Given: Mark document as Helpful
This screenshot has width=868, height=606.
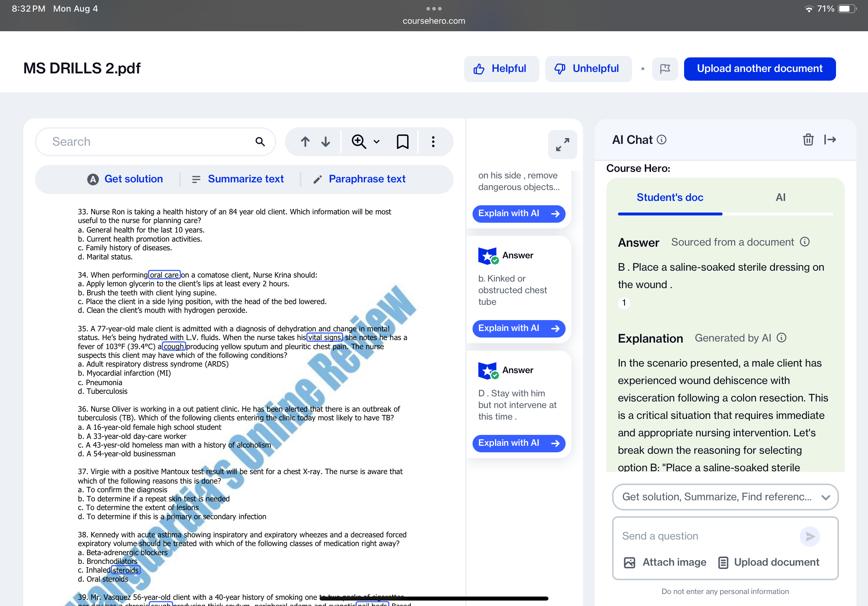Looking at the screenshot, I should click(x=501, y=69).
